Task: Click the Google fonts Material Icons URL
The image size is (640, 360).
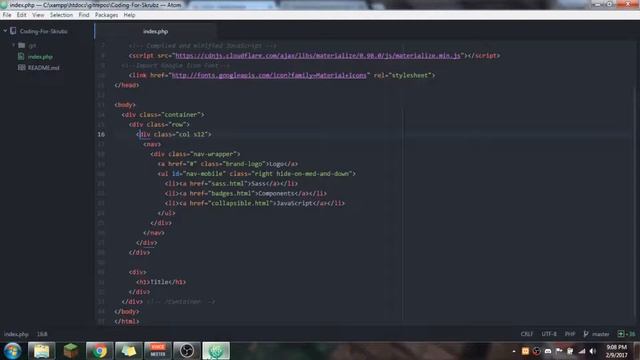Action: pyautogui.click(x=269, y=75)
